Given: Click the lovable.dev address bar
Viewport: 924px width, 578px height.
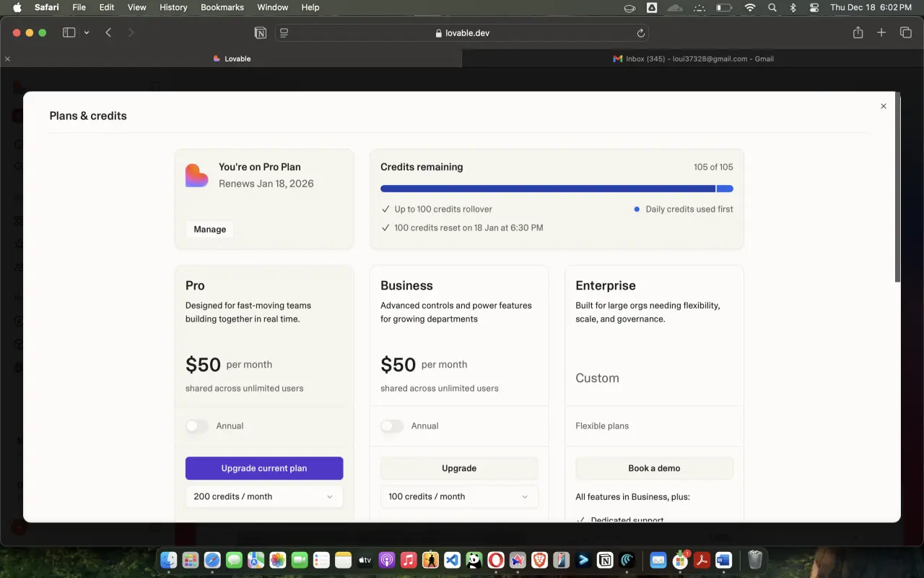Looking at the screenshot, I should point(462,33).
